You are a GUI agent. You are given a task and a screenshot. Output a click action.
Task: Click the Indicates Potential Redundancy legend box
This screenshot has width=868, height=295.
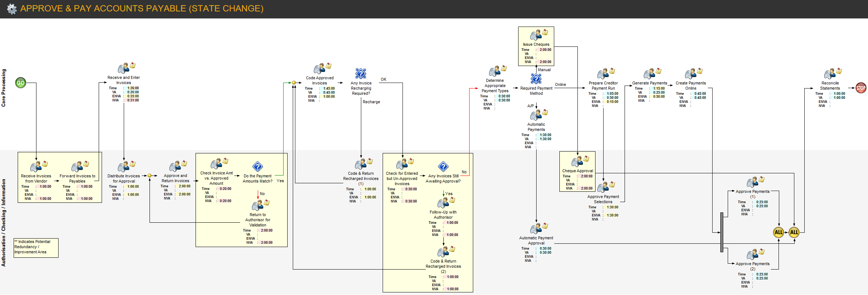point(36,247)
